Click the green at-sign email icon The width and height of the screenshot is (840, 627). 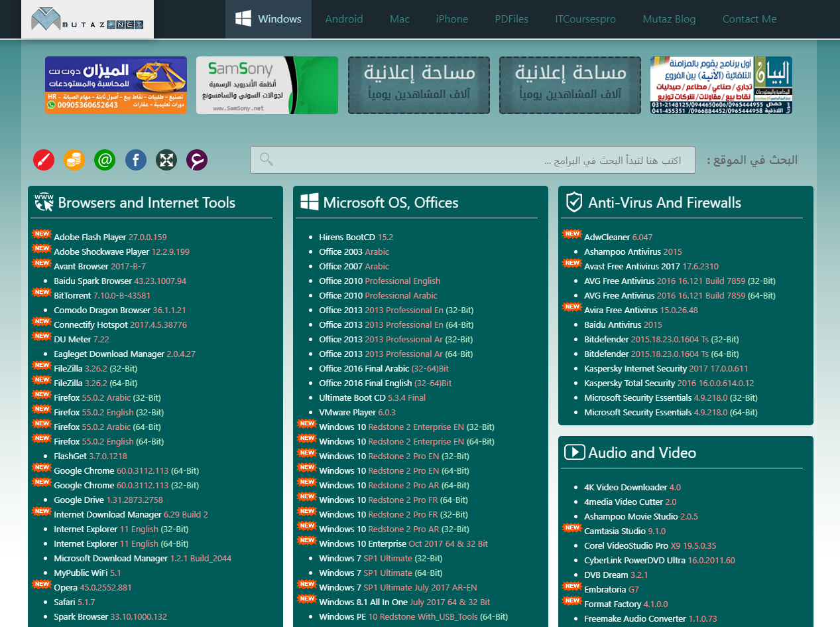tap(105, 160)
